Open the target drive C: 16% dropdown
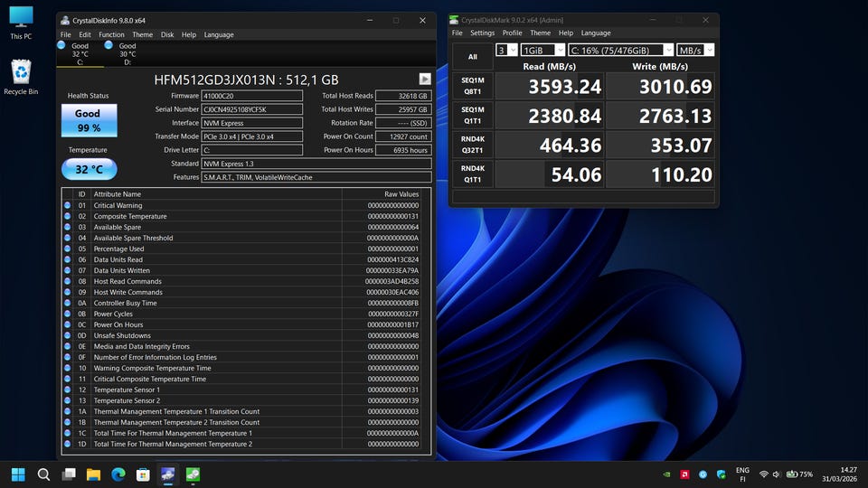Screen dimensions: 868x488 tap(620, 50)
